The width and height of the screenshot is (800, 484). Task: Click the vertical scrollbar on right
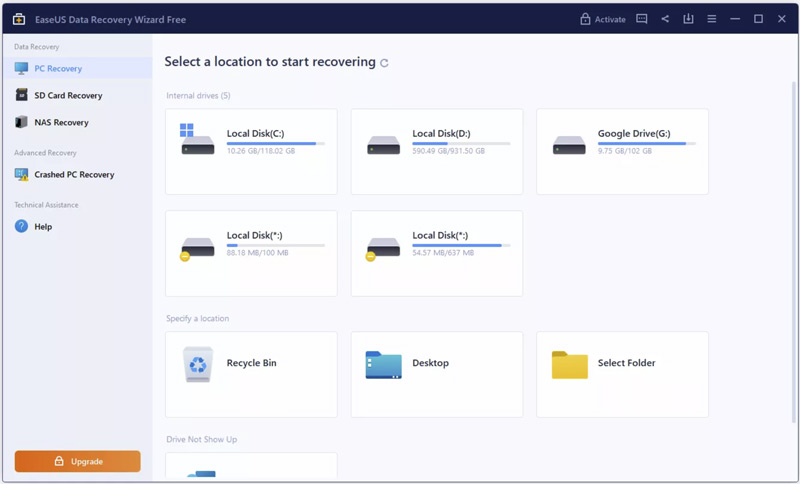coord(794,252)
